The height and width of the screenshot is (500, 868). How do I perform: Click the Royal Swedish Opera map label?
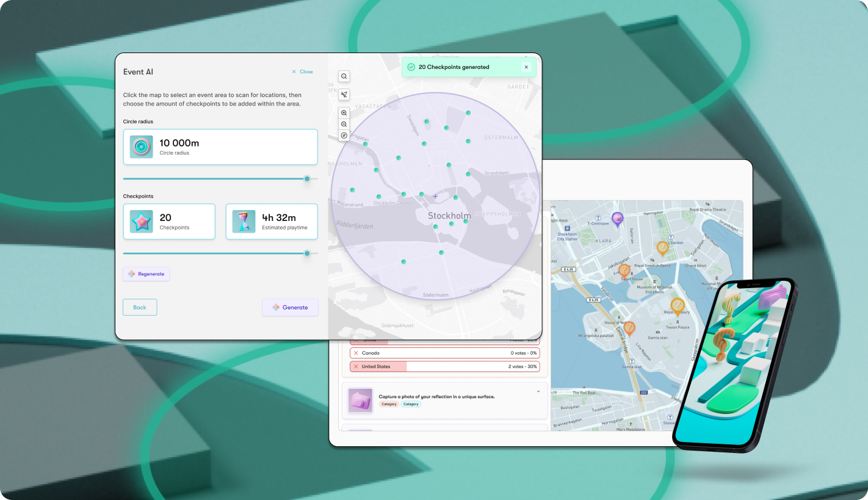pos(653,266)
